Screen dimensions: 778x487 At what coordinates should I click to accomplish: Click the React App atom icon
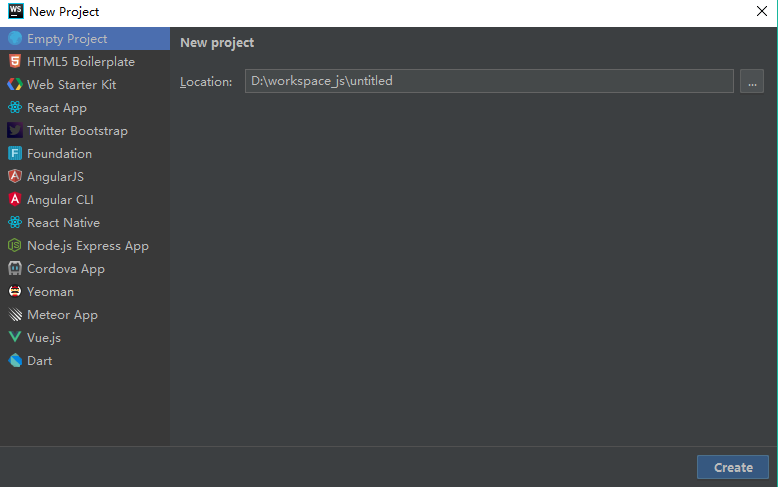[x=15, y=108]
